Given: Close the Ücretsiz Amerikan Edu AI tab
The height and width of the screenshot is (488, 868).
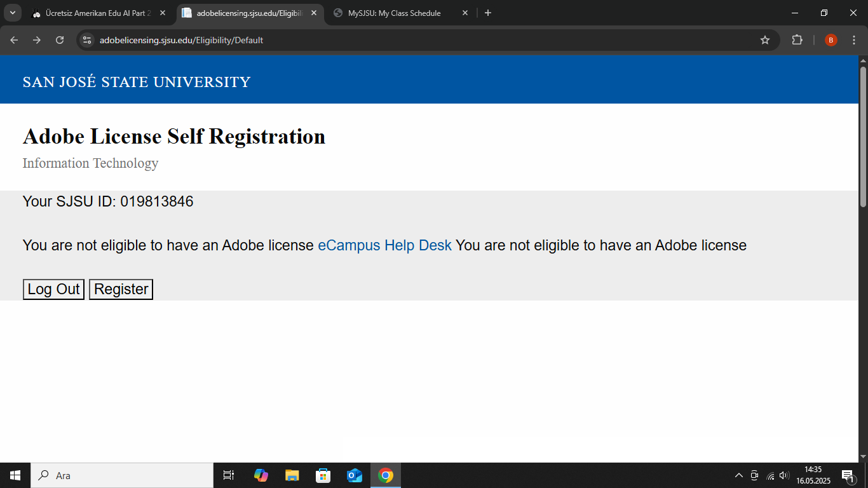Looking at the screenshot, I should pyautogui.click(x=163, y=13).
